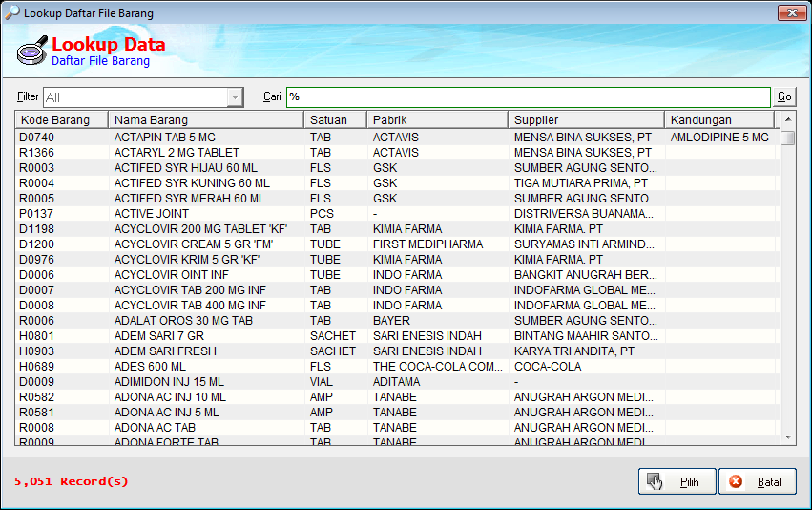812x510 pixels.
Task: Sort by Kode Barang column header
Action: (62, 119)
